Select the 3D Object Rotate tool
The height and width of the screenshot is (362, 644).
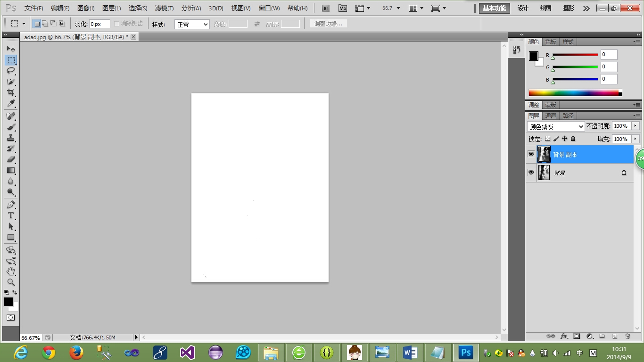click(11, 250)
